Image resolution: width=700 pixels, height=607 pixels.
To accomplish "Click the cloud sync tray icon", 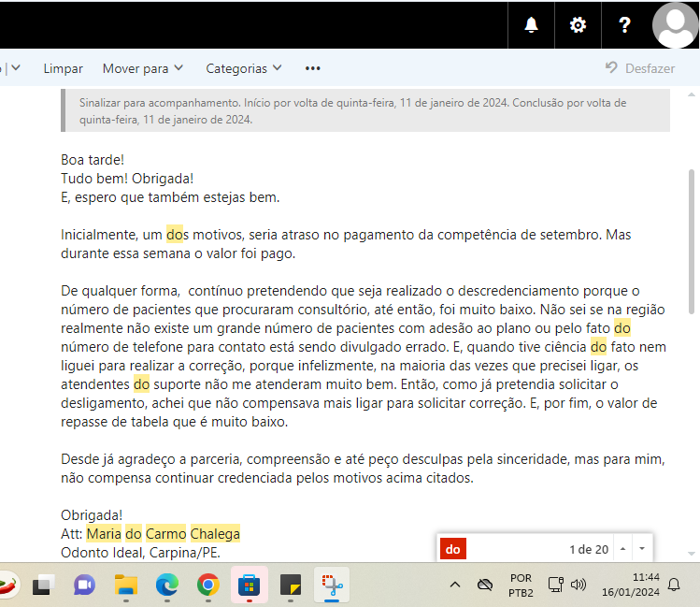I will 485,585.
